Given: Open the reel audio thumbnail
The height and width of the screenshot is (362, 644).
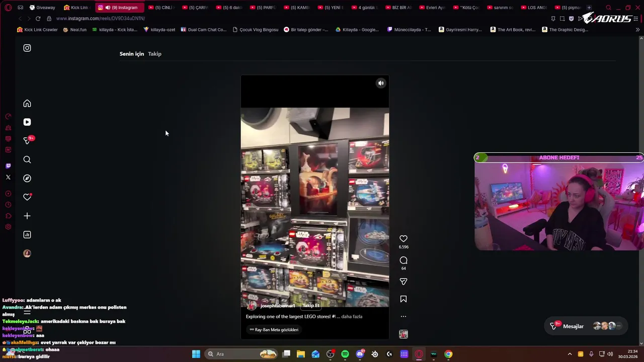Looking at the screenshot, I should click(404, 334).
